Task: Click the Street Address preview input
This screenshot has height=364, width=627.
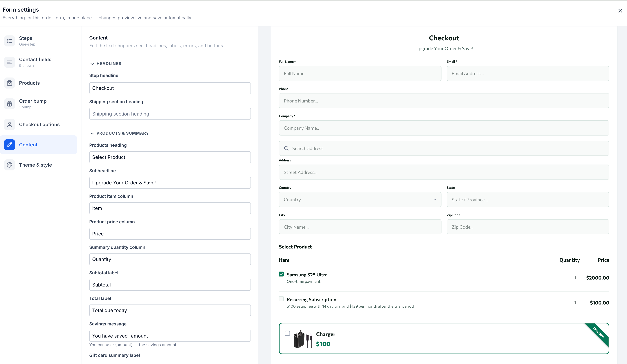Action: click(444, 172)
